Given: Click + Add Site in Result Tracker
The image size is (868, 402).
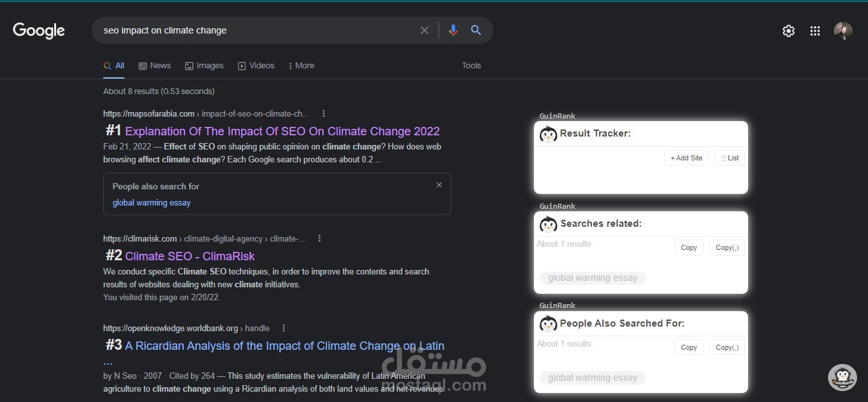Looking at the screenshot, I should coord(686,158).
